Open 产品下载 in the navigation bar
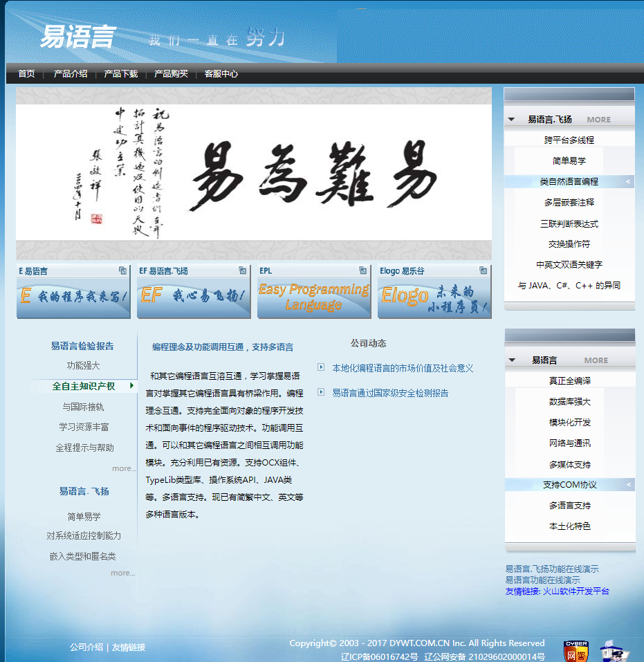Image resolution: width=644 pixels, height=662 pixels. tap(121, 73)
